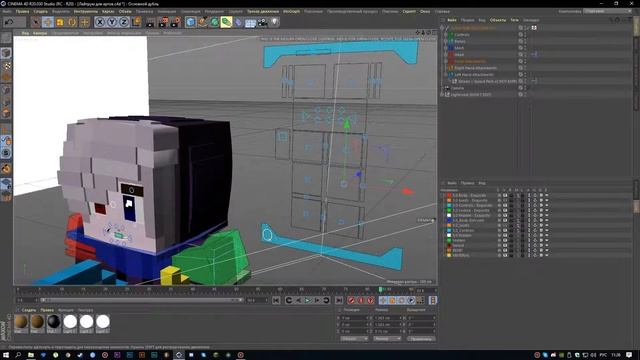Click the highlighted green array generator icon
Image resolution: width=640 pixels, height=360 pixels.
click(x=226, y=22)
